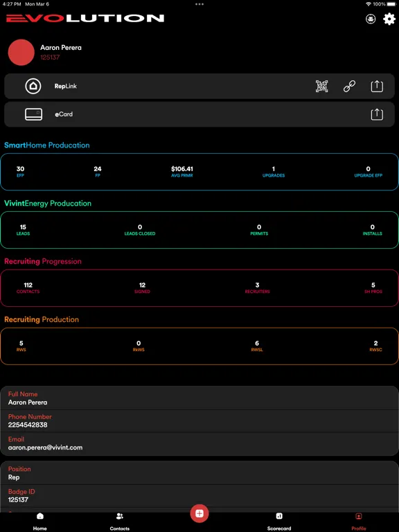Tap the VivintEnergy Producation heading
The image size is (399, 532).
48,203
